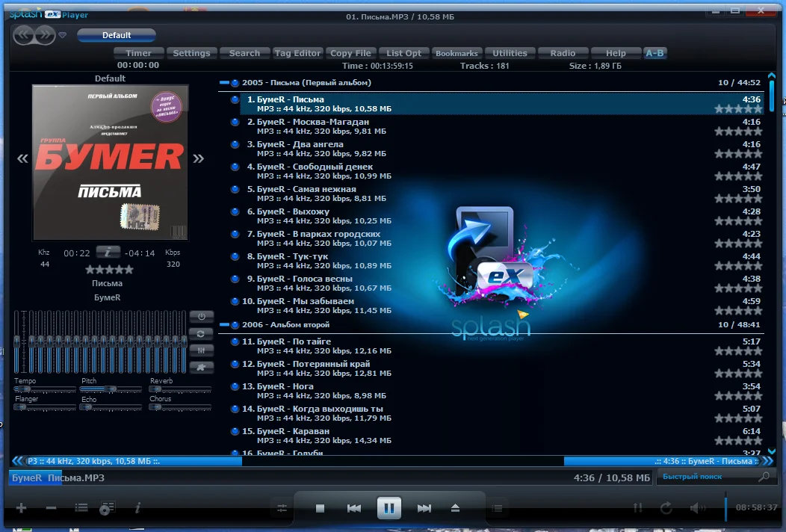Viewport: 786px width, 532px height.
Task: Add files with the plus icon
Action: click(x=21, y=508)
